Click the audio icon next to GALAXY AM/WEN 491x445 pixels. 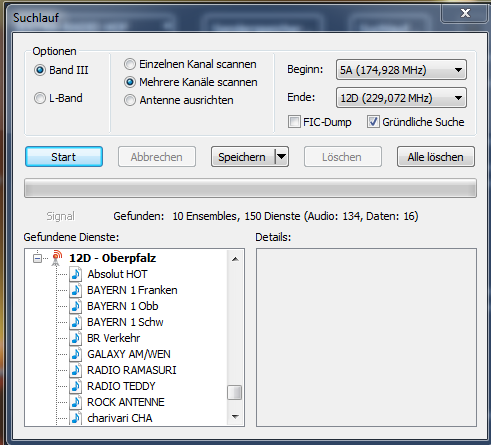[76, 354]
